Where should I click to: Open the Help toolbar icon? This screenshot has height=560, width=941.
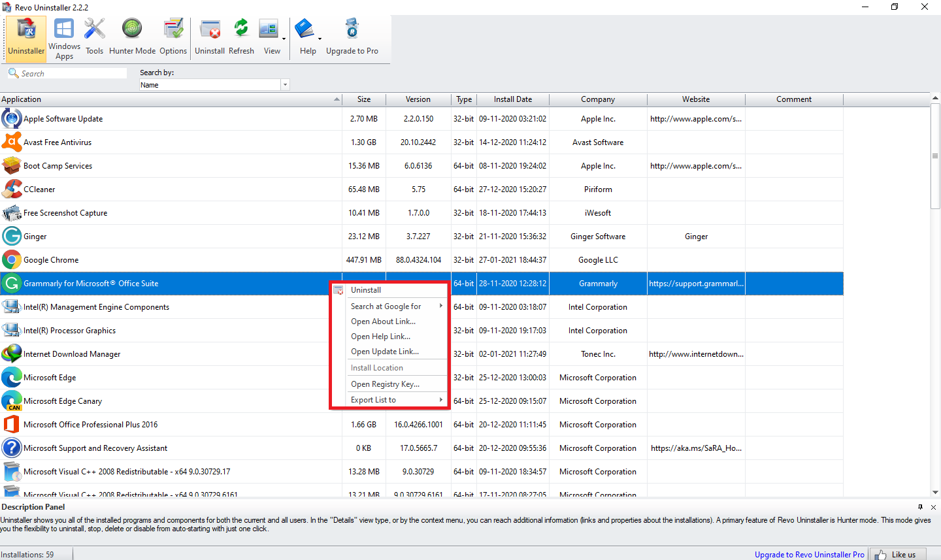[x=306, y=38]
